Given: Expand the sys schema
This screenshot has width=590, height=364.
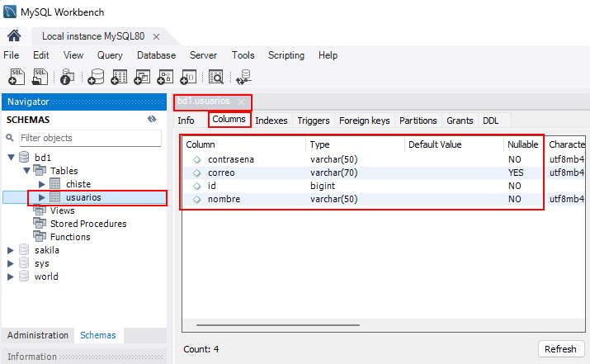Looking at the screenshot, I should tap(11, 263).
